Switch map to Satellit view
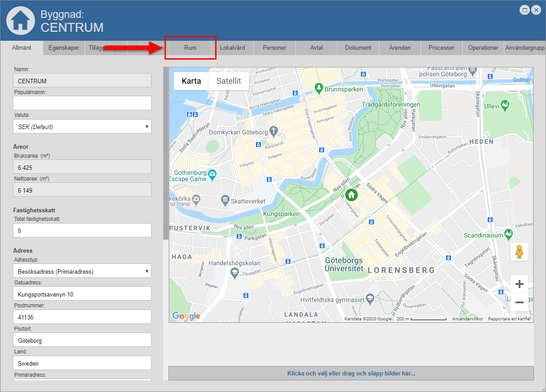546x392 pixels. tap(229, 81)
